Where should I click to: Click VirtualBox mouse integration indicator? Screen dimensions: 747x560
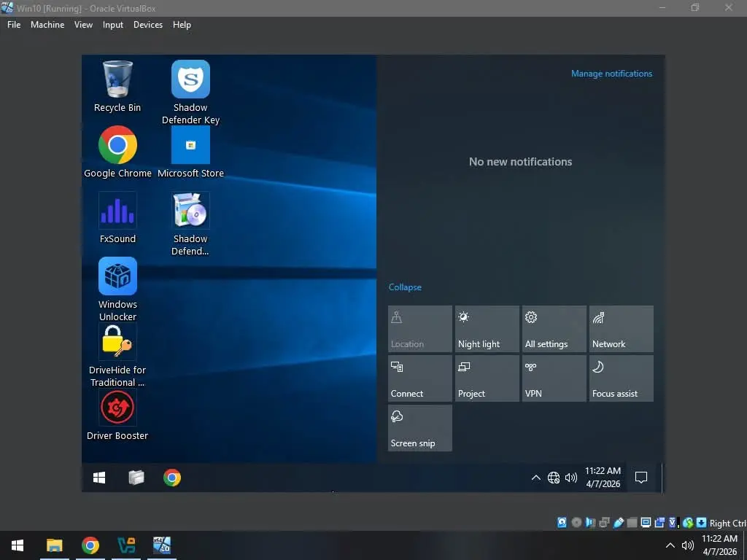click(x=687, y=522)
